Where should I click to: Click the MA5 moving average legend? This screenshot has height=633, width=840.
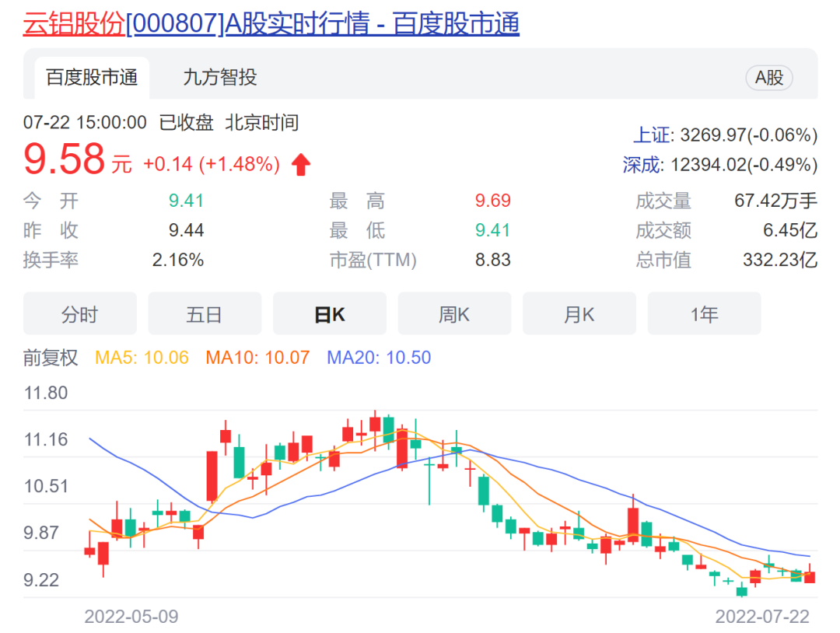(x=142, y=358)
